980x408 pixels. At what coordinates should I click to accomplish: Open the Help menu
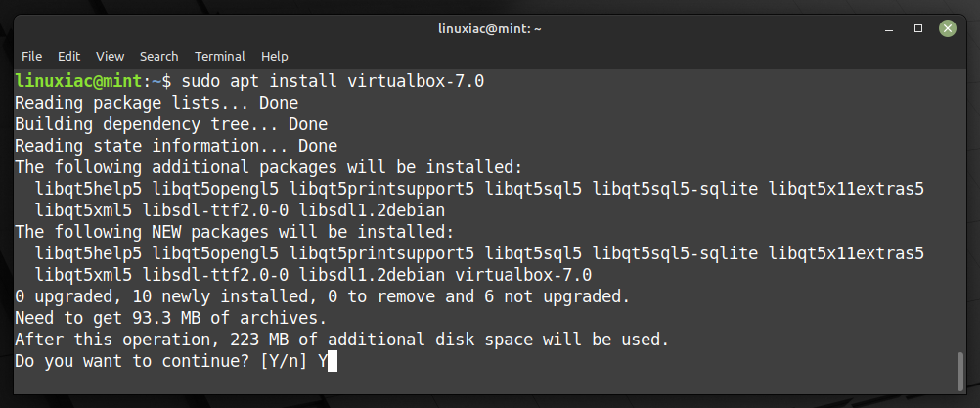pyautogui.click(x=275, y=56)
